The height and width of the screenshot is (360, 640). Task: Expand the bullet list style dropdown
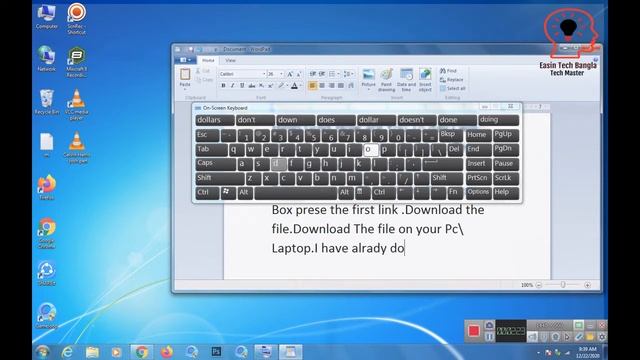338,74
